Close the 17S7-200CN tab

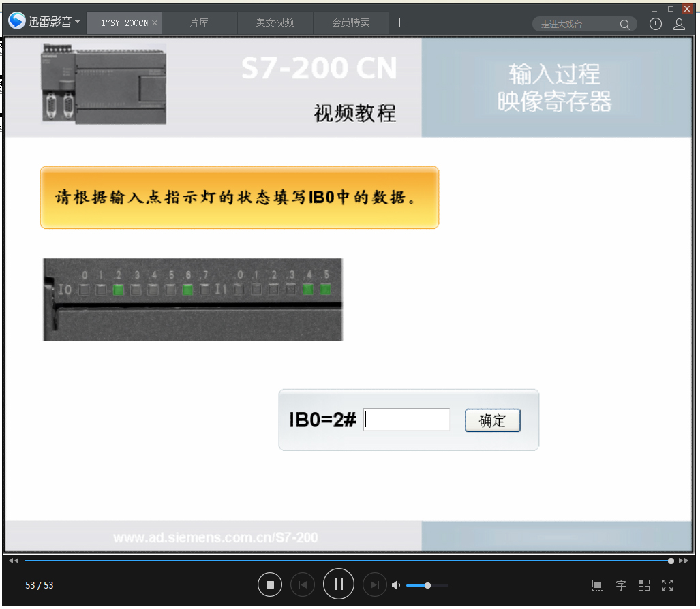click(155, 23)
